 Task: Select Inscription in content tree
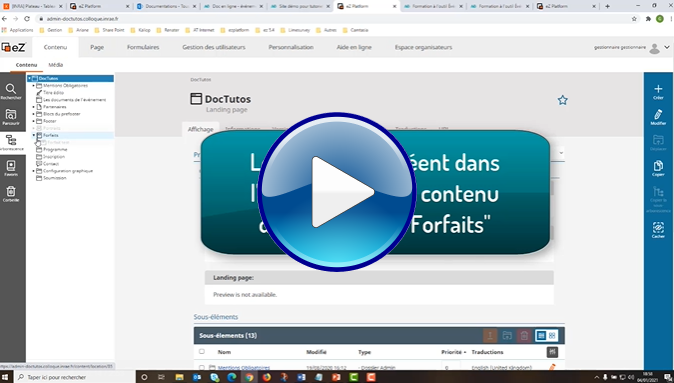54,156
